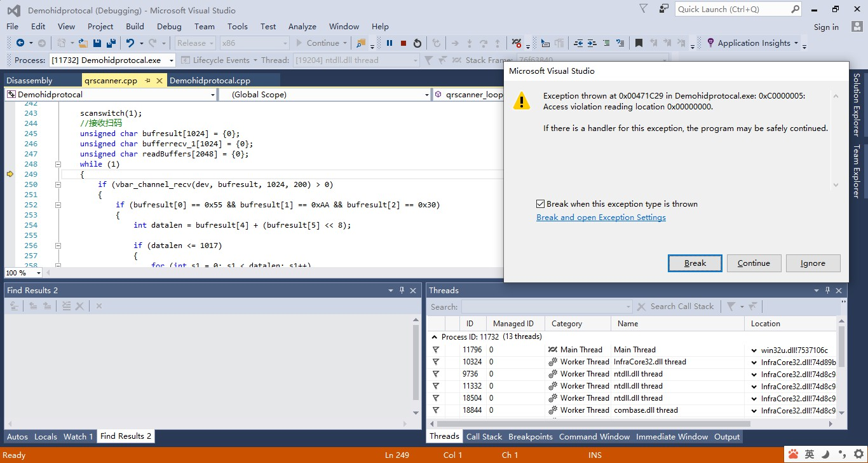Click the Continue button in exception dialog
Image resolution: width=868 pixels, height=463 pixels.
pyautogui.click(x=754, y=263)
